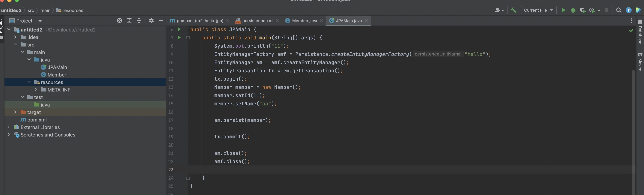Click resources breadcrumb in navigation bar

coord(69,10)
